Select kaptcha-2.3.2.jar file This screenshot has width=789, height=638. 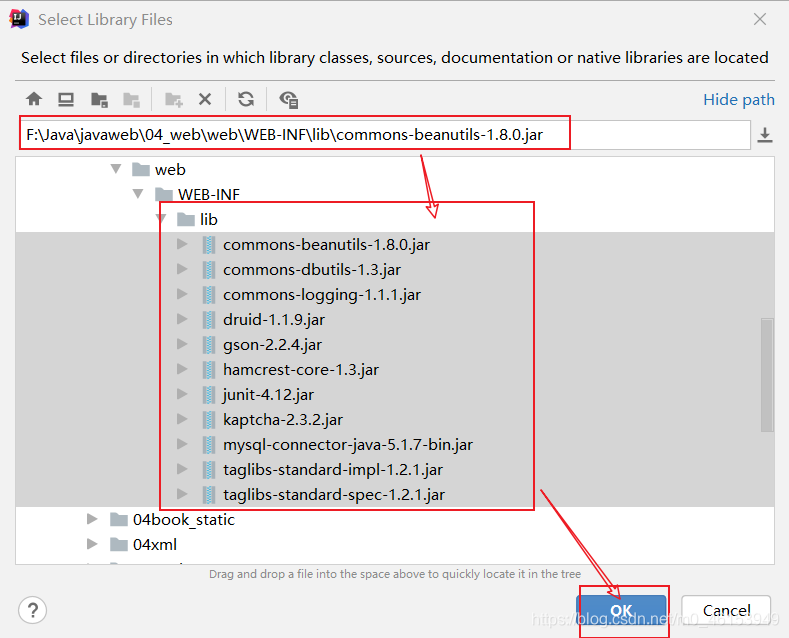tap(395, 420)
